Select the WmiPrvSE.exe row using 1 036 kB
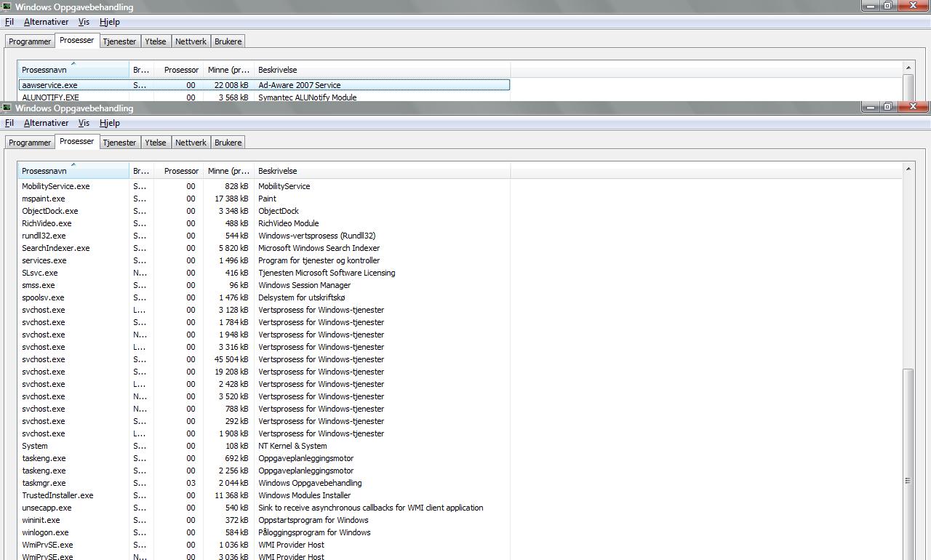 (x=264, y=545)
